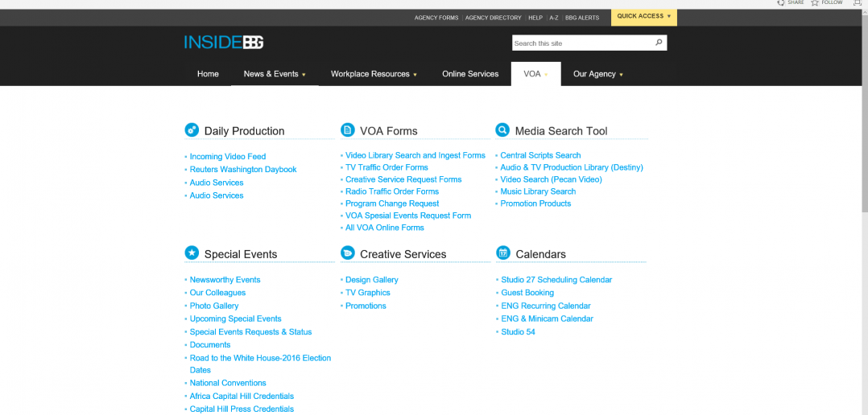Open the Agency Directory top link
Viewport: 868px width, 415px height.
(x=494, y=18)
